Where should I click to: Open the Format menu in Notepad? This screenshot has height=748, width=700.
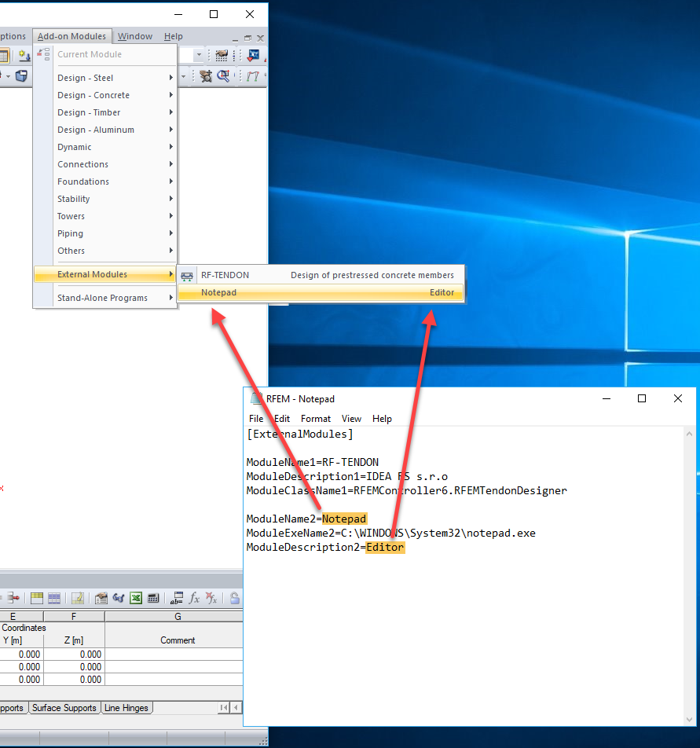pos(315,419)
